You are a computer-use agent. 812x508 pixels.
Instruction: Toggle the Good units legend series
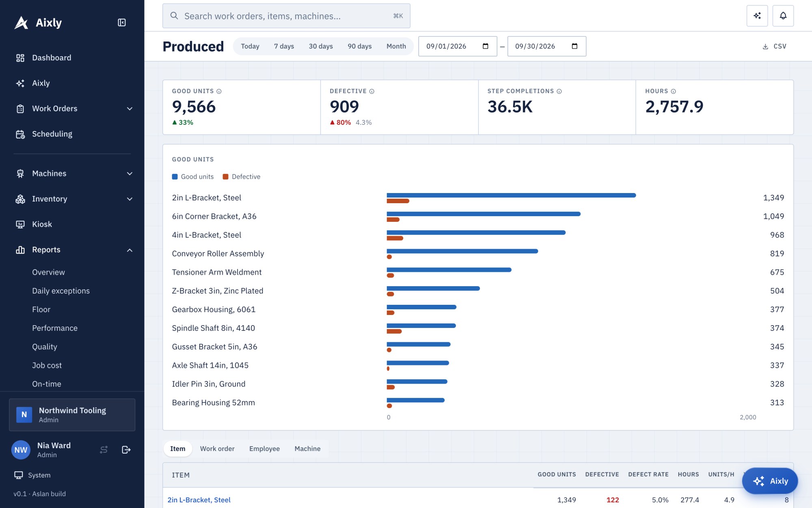point(193,177)
